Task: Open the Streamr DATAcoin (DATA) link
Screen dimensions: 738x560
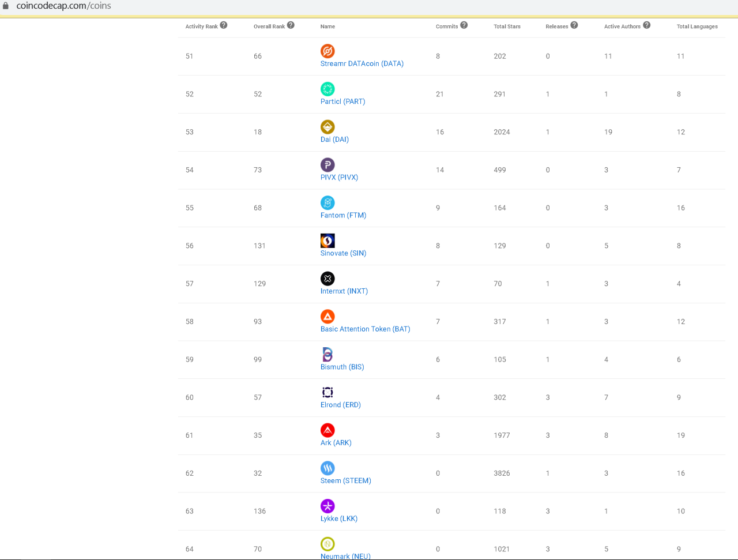Action: pos(362,63)
